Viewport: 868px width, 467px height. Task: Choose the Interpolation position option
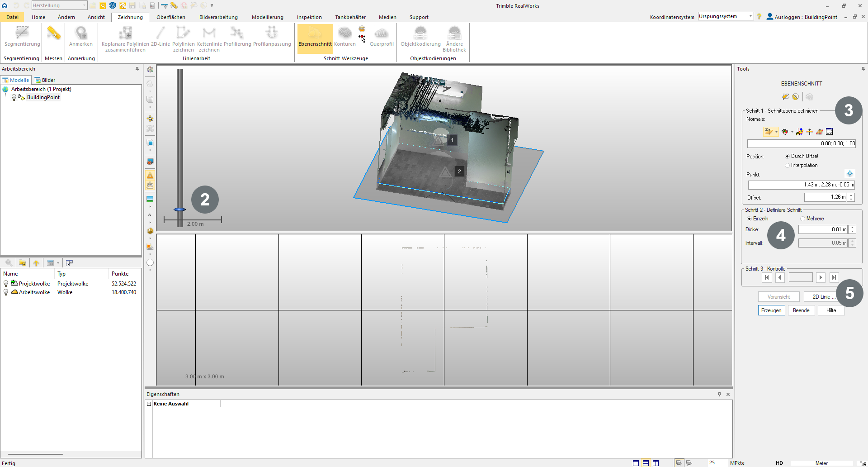787,166
